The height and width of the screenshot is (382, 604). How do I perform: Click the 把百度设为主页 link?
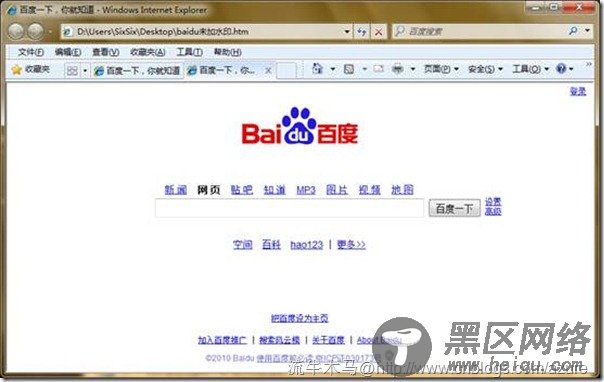(300, 318)
